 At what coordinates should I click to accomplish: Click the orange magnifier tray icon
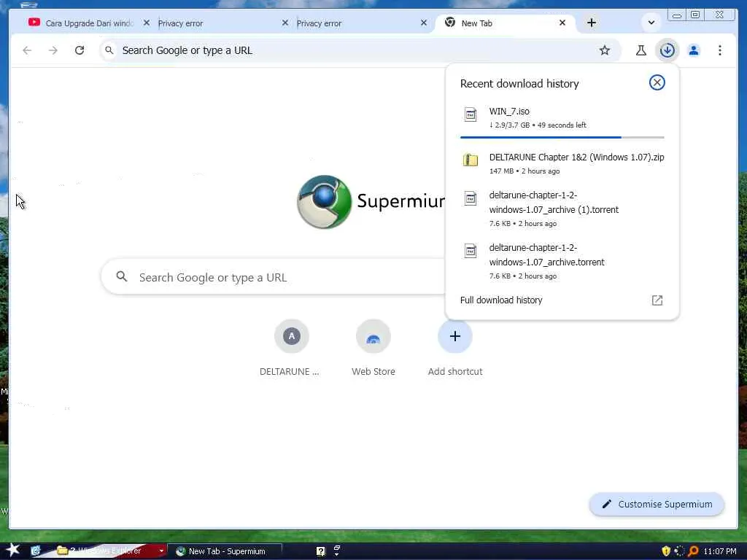click(x=693, y=551)
